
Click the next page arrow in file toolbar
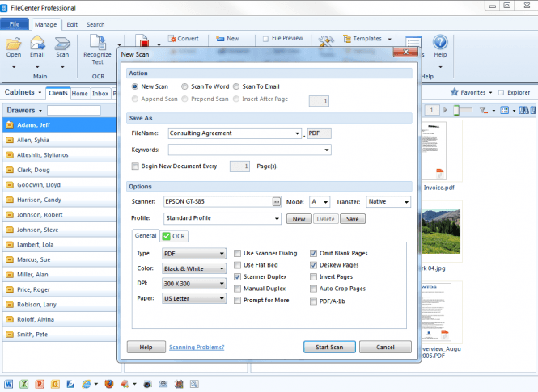click(445, 110)
